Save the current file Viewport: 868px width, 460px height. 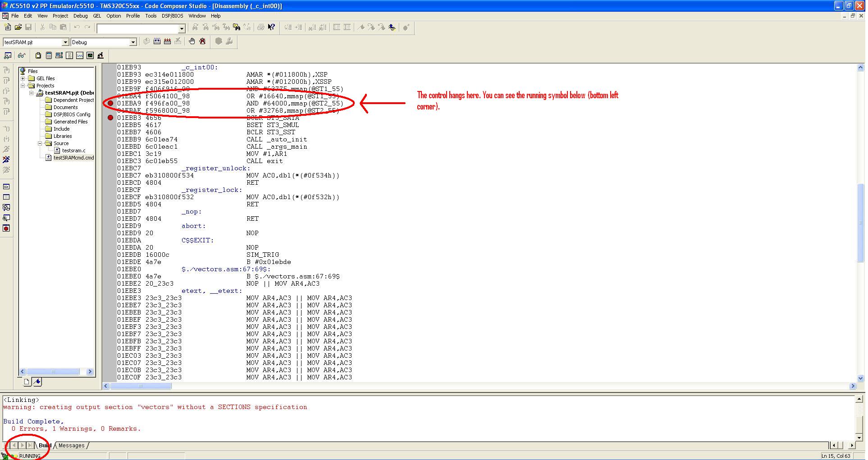pos(28,27)
